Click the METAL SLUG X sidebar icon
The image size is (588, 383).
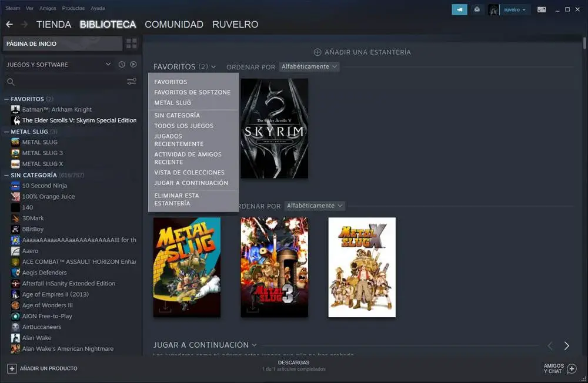coord(15,164)
